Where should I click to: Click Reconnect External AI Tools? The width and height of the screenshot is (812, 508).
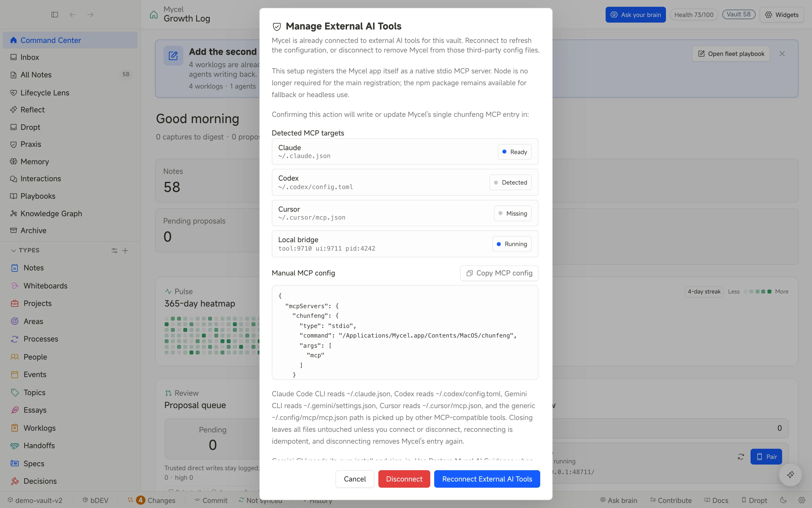(487, 479)
